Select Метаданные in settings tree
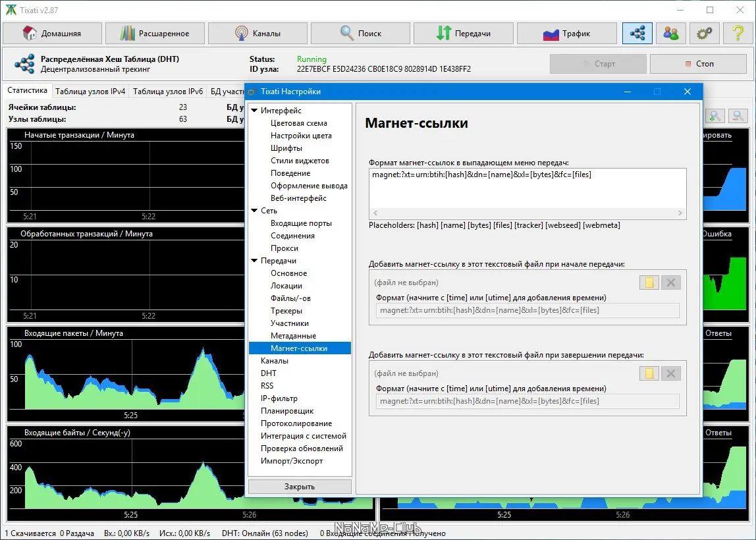This screenshot has height=540, width=756. (293, 336)
